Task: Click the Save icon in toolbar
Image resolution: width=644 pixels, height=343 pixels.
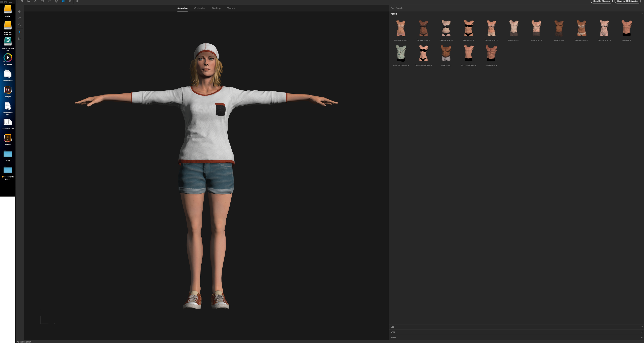Action: [x=29, y=1]
